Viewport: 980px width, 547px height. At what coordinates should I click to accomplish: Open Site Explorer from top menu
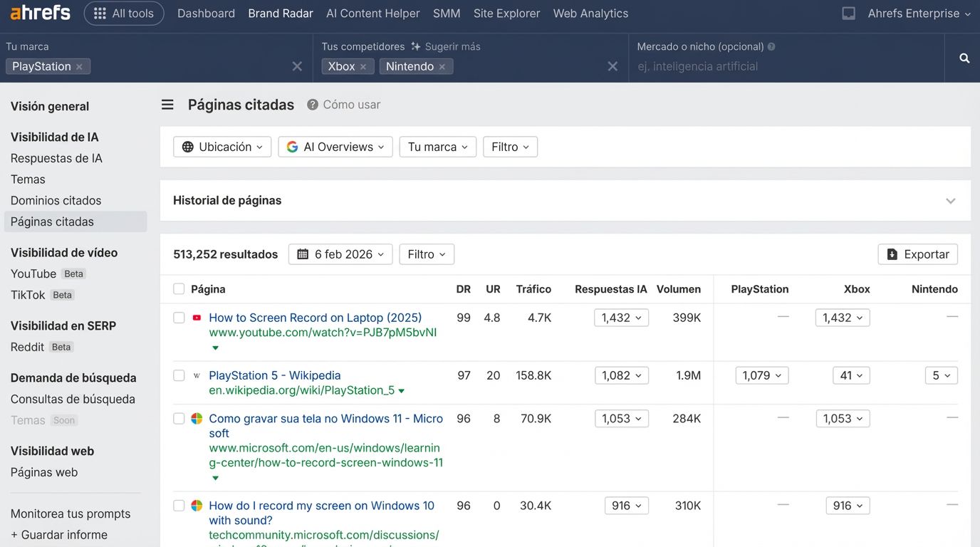tap(506, 14)
